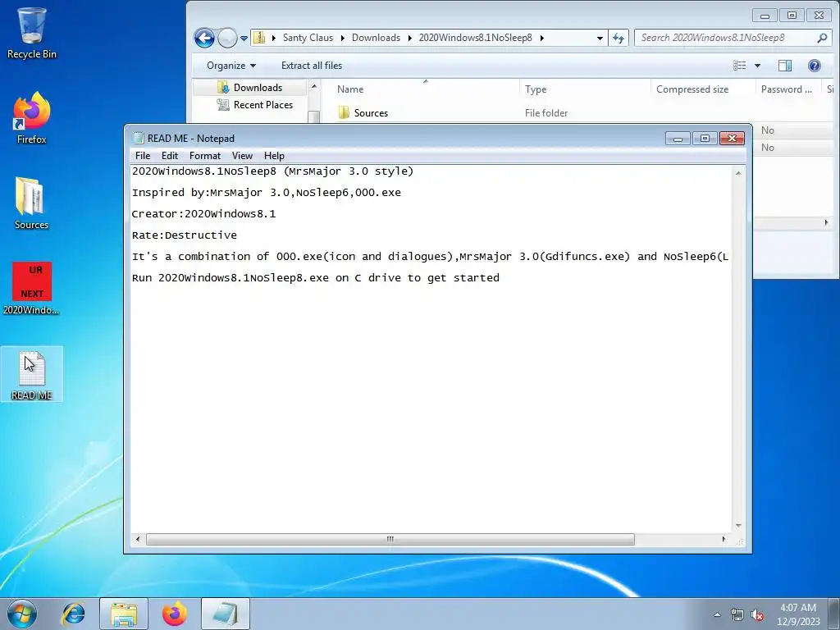Image resolution: width=840 pixels, height=630 pixels.
Task: Expand the arrow after 2020Windows8.1NoSleep8 breadcrumb
Action: (x=541, y=38)
